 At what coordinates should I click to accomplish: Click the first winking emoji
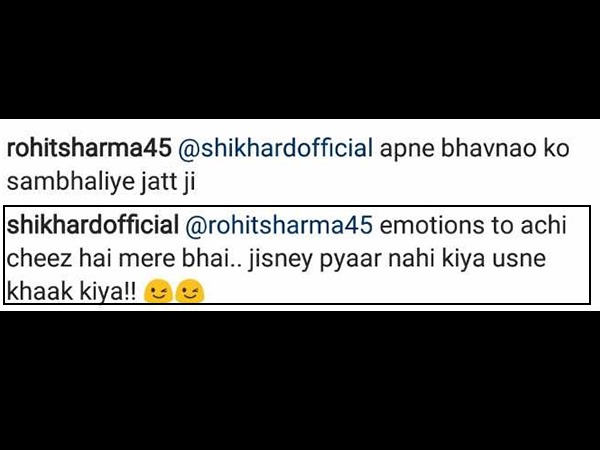coord(157,292)
